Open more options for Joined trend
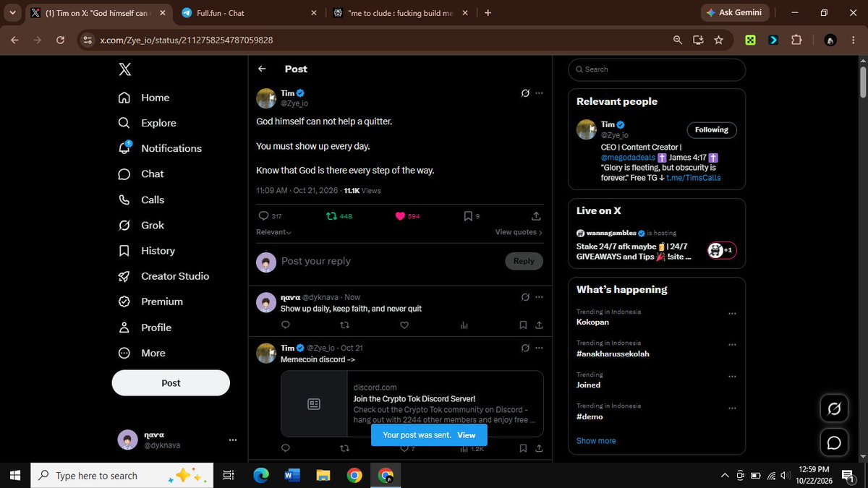868x488 pixels. point(732,377)
